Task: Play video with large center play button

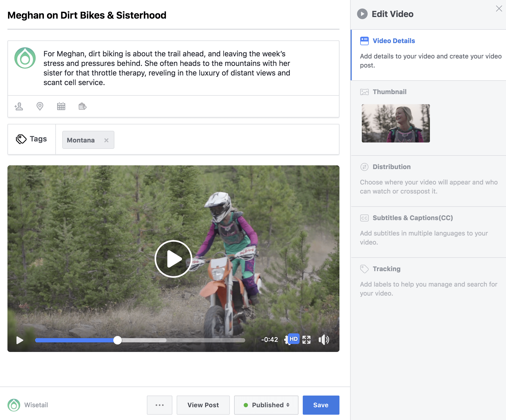Action: click(x=173, y=259)
